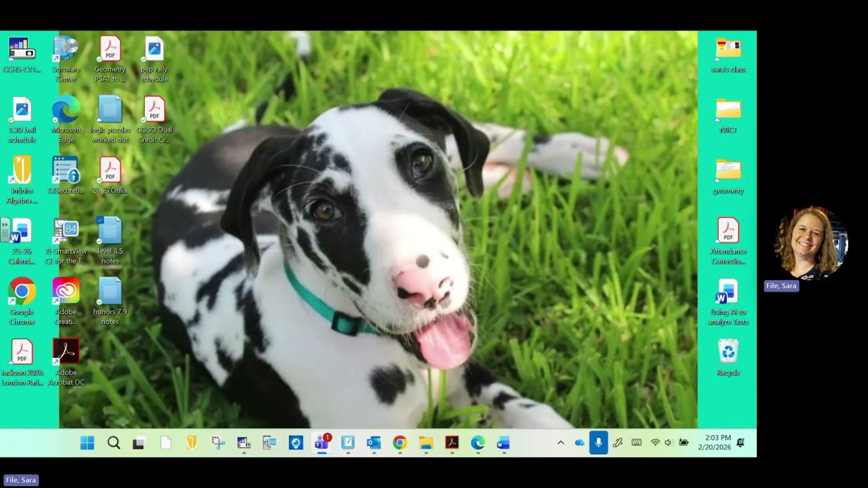Open OneDrive cloud icon in system tray
Viewport: 868px width, 488px height.
[580, 443]
